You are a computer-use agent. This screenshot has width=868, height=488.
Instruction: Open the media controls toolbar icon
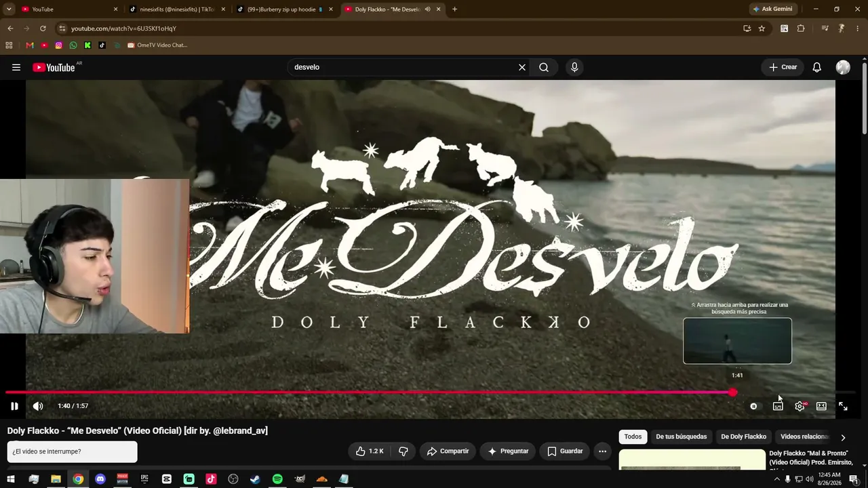point(825,28)
